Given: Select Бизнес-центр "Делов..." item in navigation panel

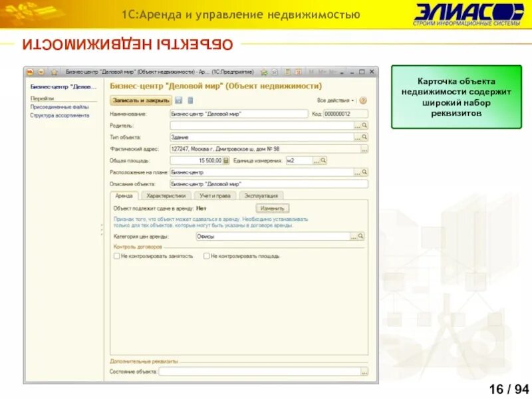Looking at the screenshot, I should (63, 87).
